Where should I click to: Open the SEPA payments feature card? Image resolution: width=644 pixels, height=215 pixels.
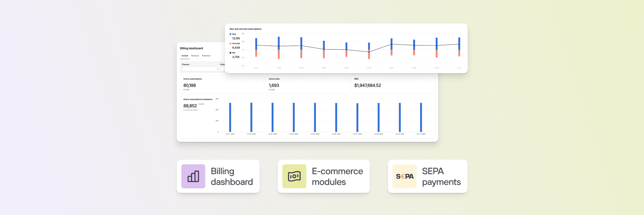pos(428,176)
